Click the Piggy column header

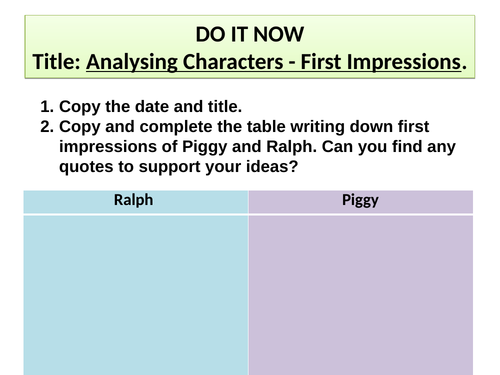click(360, 200)
